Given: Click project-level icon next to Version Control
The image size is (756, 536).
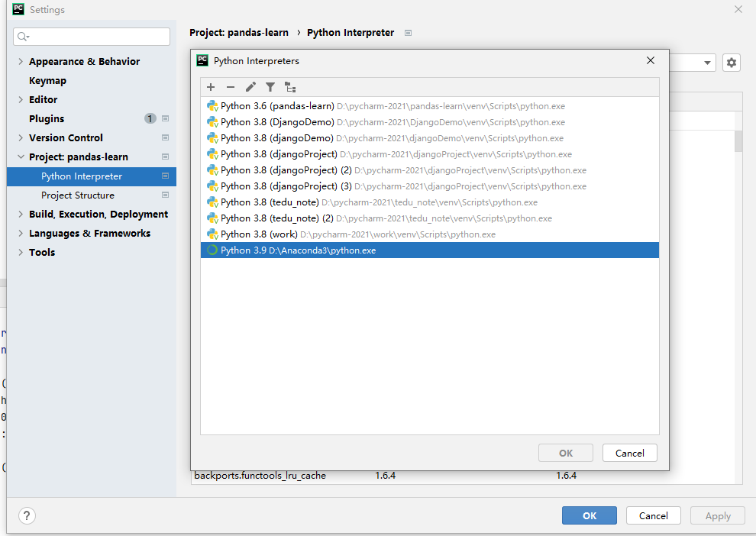Looking at the screenshot, I should 166,138.
